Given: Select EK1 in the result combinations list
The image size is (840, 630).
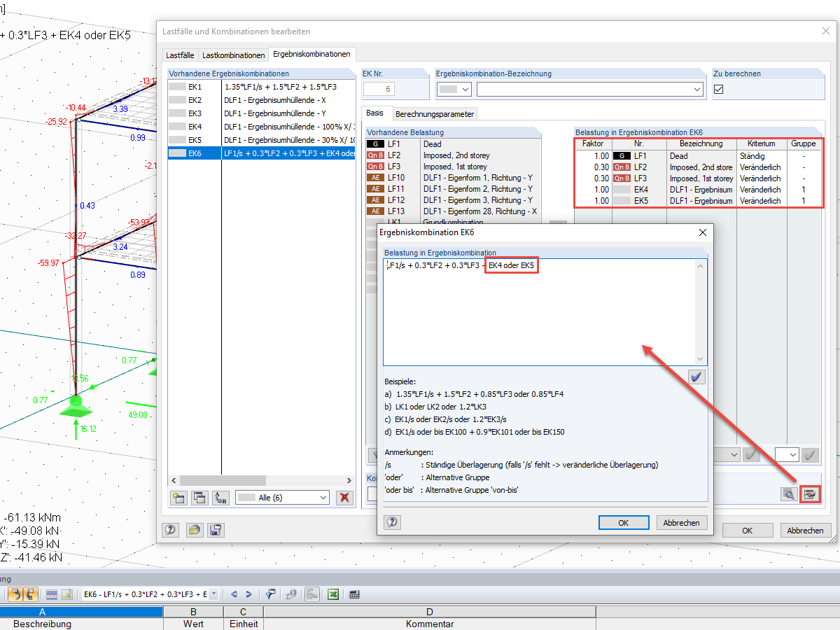Looking at the screenshot, I should (x=261, y=87).
